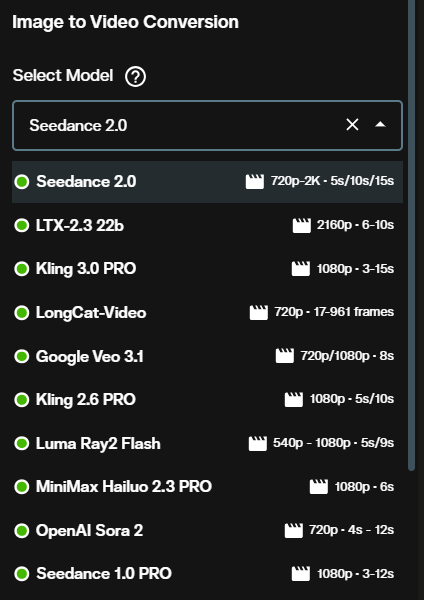Click the vertical panel scrollbar
This screenshot has height=600, width=424.
412,235
